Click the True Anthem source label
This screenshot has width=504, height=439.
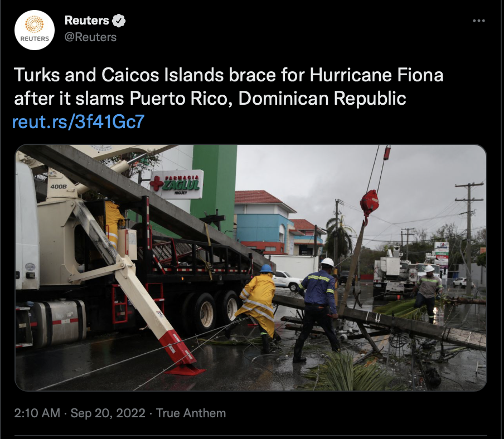[191, 413]
